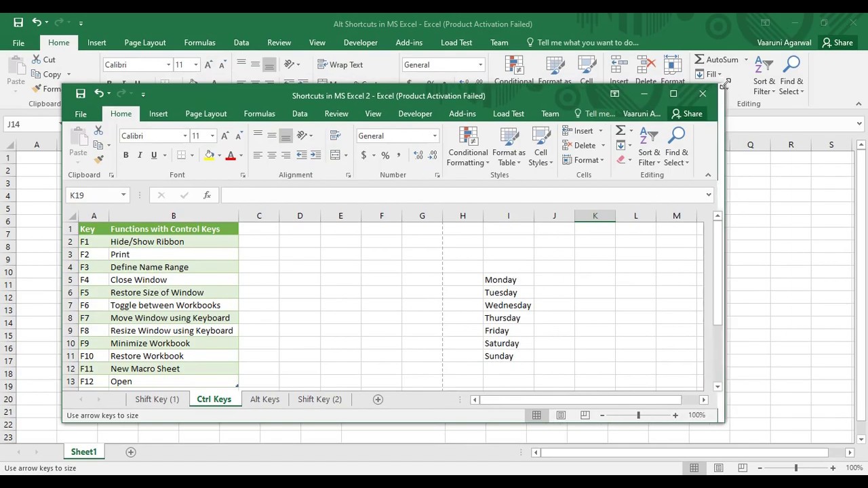Open Page Layout tab in front window
Viewport: 868px width, 488px height.
(x=205, y=114)
